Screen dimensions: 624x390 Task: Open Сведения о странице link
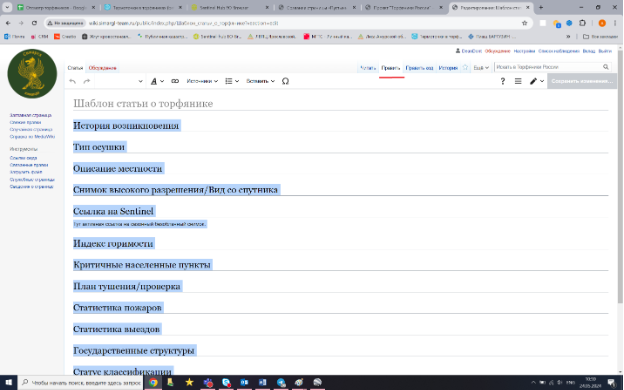(31, 186)
